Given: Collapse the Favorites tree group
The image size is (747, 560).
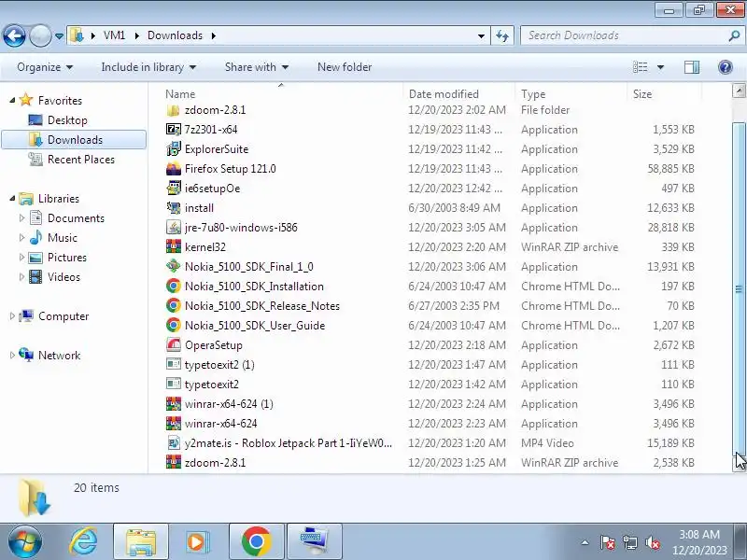Looking at the screenshot, I should point(12,100).
